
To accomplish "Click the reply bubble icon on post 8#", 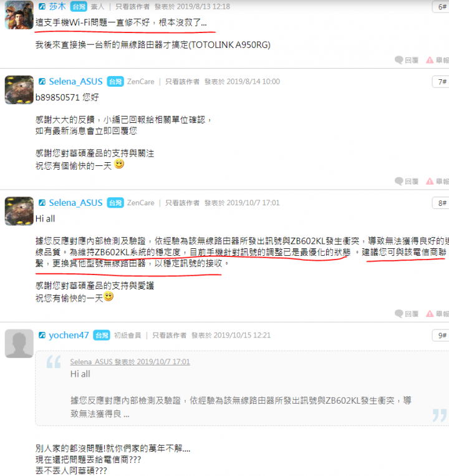I will point(398,314).
